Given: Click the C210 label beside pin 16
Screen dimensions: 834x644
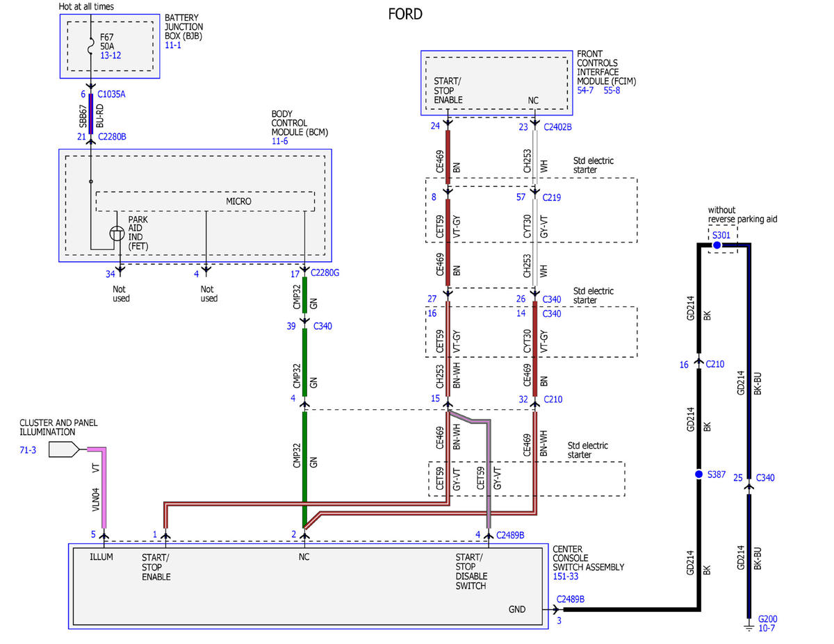Looking at the screenshot, I should tap(715, 364).
